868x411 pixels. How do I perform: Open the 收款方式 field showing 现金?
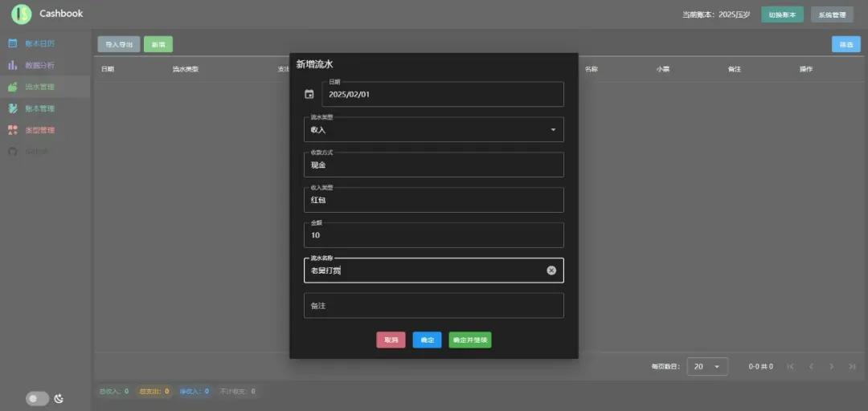pos(434,165)
